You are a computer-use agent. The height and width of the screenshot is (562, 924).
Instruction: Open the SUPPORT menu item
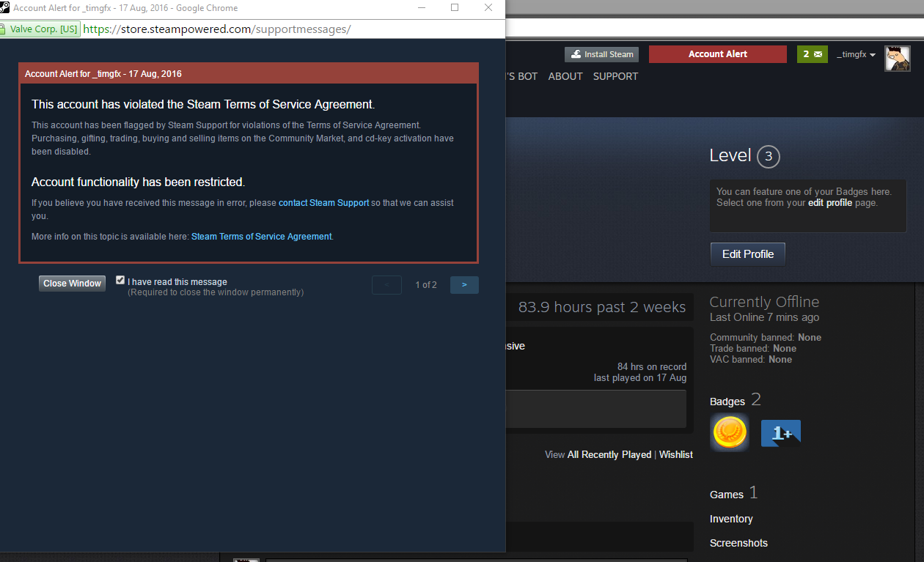tap(615, 76)
